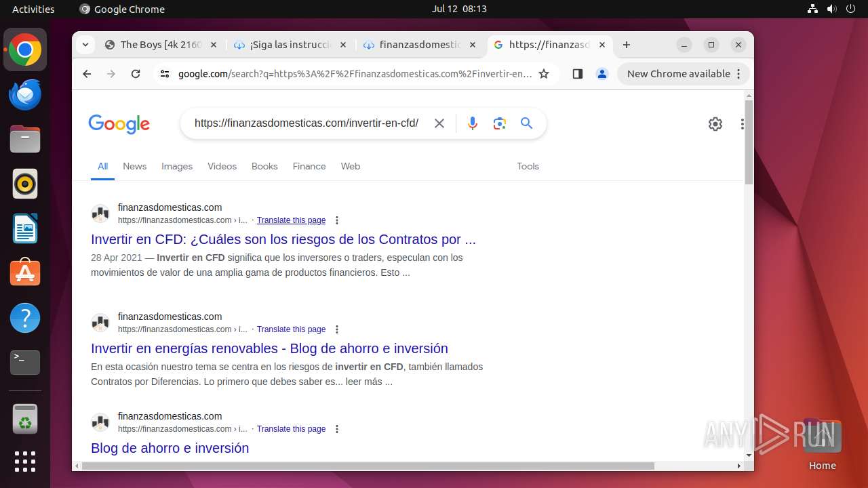Click the horizontal scrollbar thumb

click(368, 466)
